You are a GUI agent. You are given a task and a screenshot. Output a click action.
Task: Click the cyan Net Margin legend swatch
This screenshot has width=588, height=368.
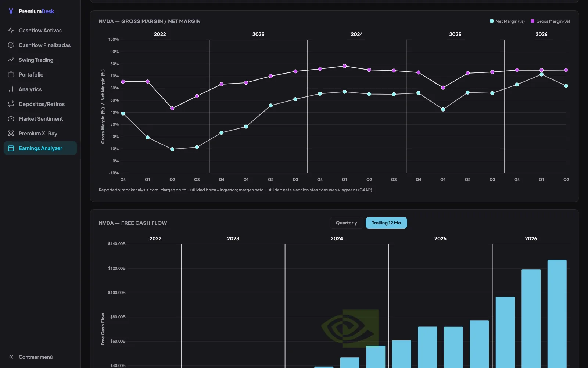coord(492,21)
